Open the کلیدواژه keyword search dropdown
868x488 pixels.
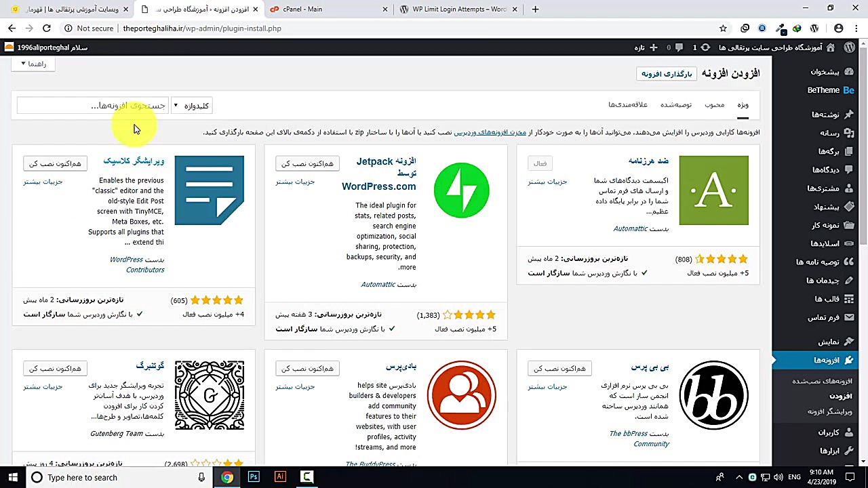pyautogui.click(x=192, y=105)
